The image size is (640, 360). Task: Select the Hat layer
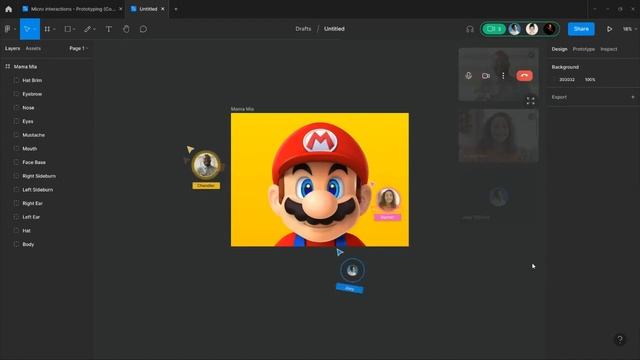tap(26, 231)
